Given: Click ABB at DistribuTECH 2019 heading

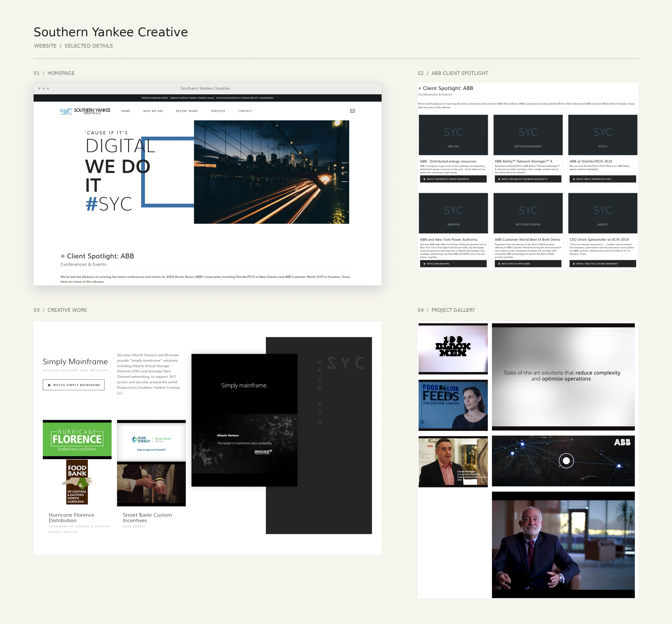Looking at the screenshot, I should [591, 162].
